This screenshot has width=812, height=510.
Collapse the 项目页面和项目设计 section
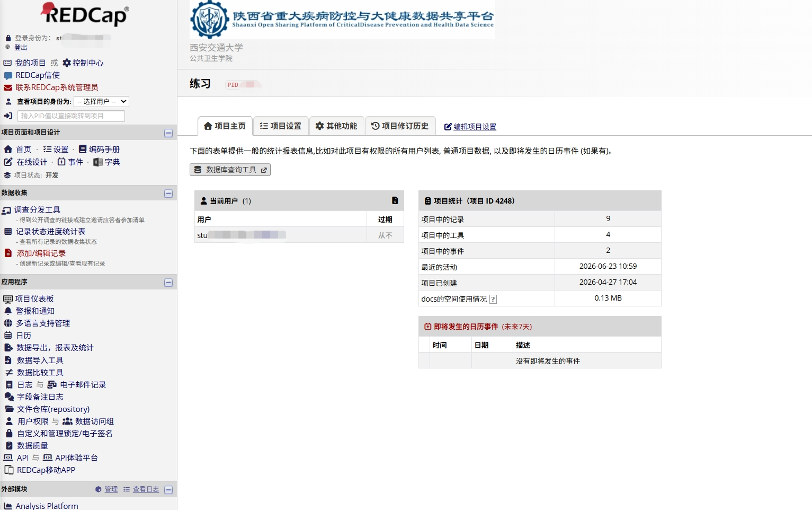[168, 133]
